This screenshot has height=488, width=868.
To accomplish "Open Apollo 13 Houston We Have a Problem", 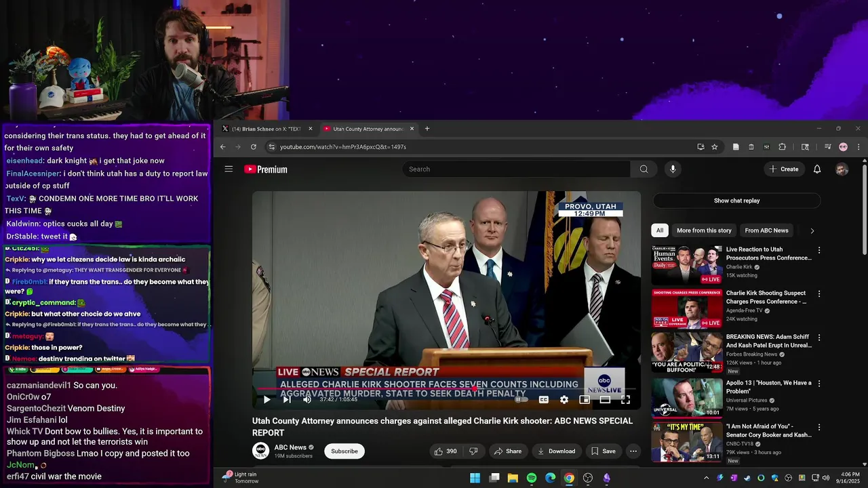I will [x=768, y=387].
